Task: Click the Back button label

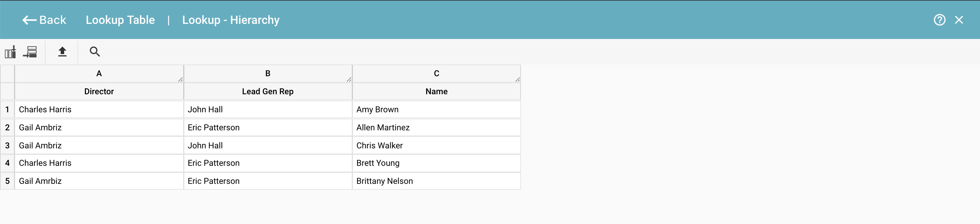Action: [53, 20]
